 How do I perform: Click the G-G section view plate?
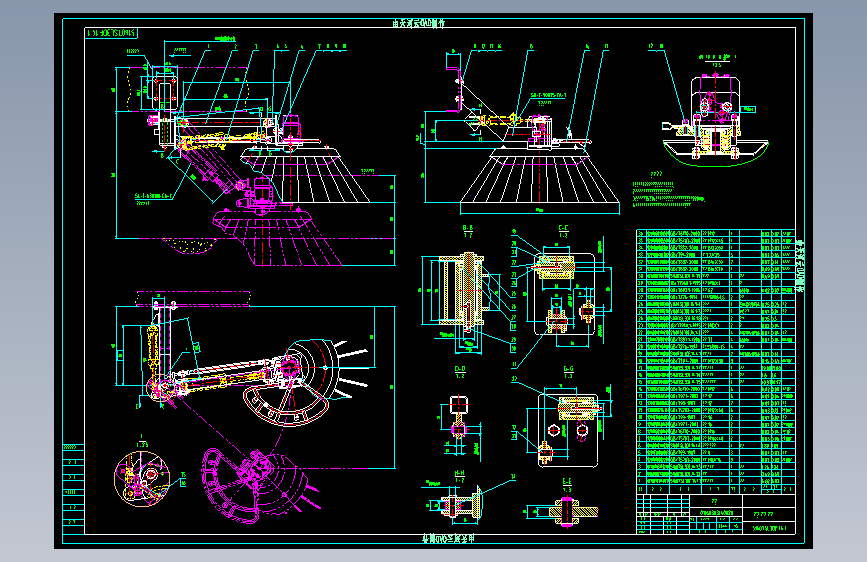pos(568,429)
